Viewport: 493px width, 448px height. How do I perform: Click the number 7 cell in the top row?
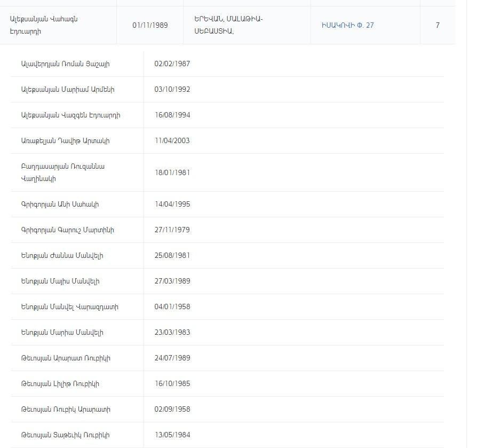438,25
